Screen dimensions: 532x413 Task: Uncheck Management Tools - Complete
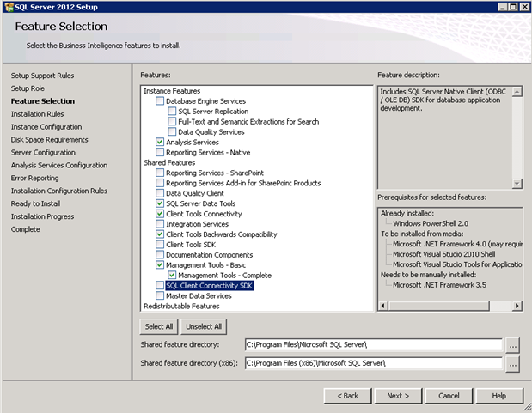172,276
